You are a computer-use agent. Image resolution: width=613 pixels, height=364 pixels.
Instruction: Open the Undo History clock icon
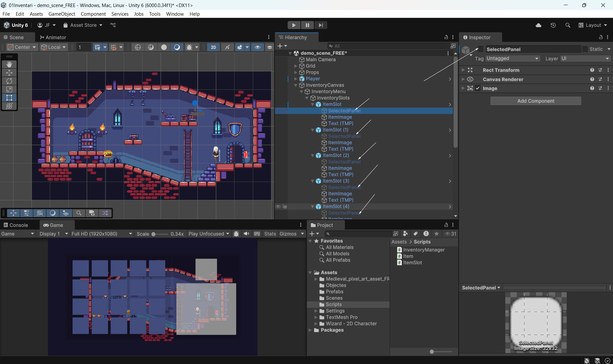(x=553, y=25)
